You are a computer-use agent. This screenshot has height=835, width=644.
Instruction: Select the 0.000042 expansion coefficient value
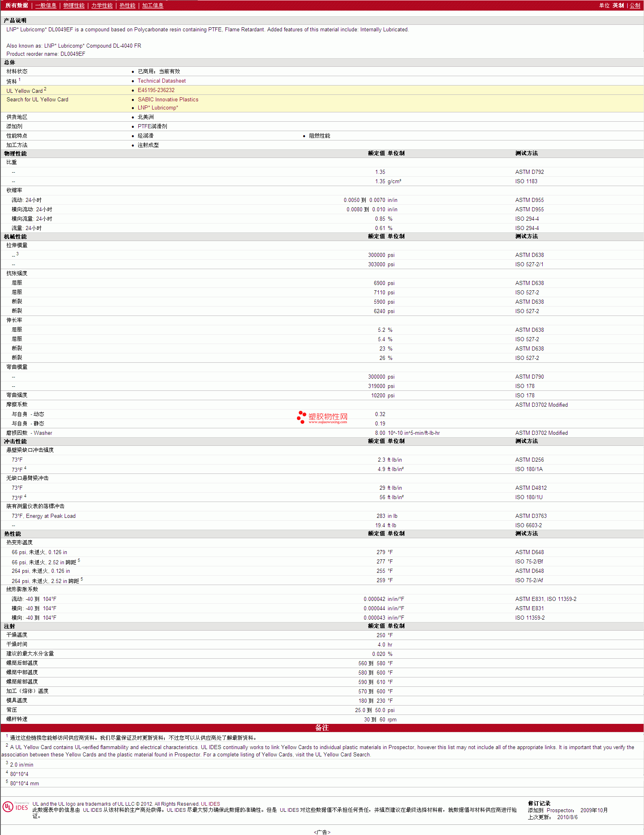[374, 599]
